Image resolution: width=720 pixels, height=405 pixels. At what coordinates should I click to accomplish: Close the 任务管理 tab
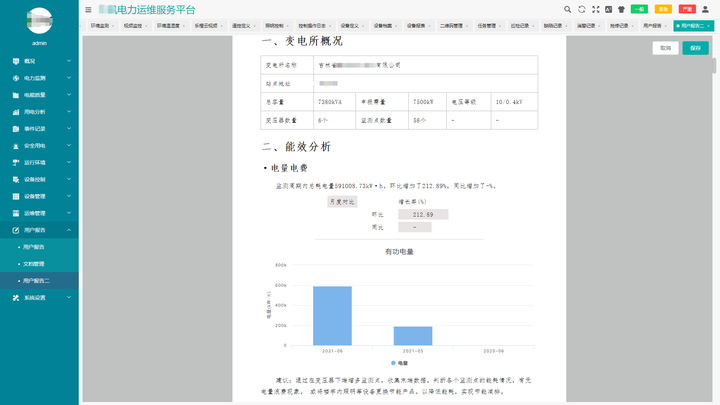(500, 26)
